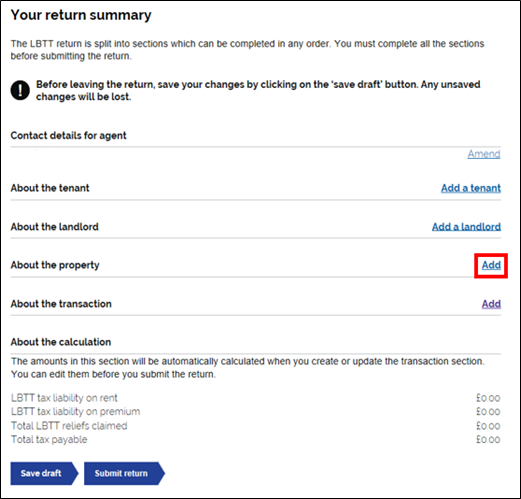Select the About the transaction section title

[61, 304]
